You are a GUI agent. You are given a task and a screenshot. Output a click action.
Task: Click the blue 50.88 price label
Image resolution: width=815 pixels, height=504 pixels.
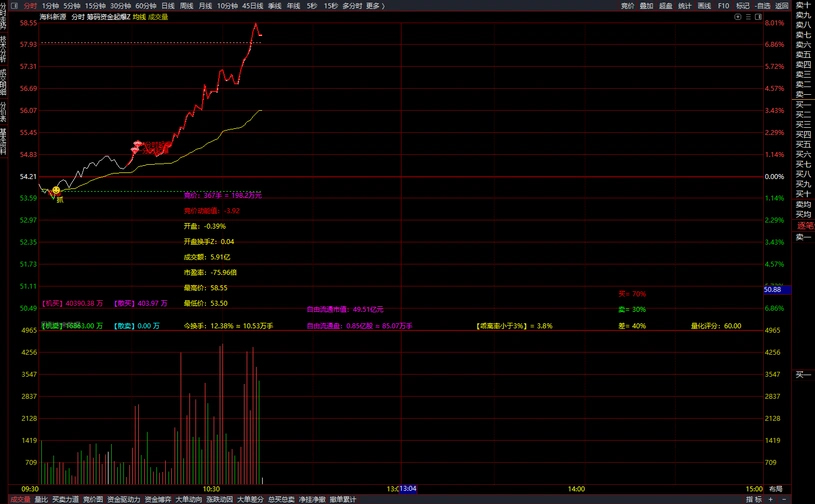coord(777,289)
